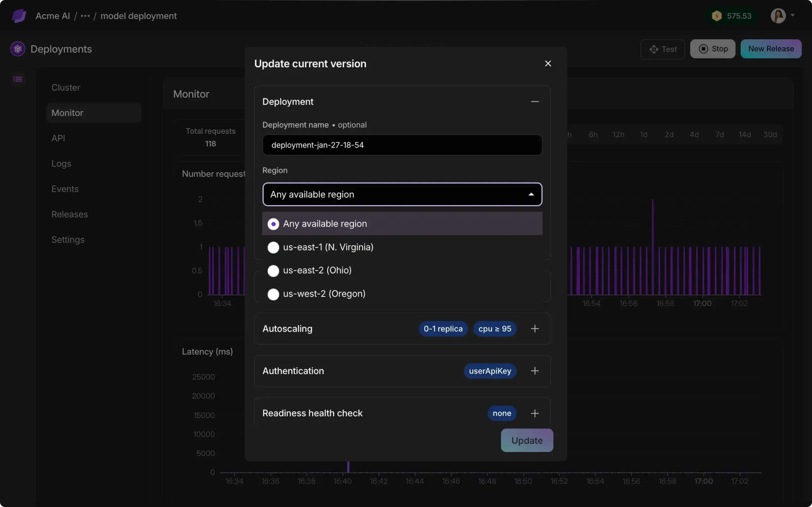Click the Update button
This screenshot has width=812, height=507.
coord(527,440)
